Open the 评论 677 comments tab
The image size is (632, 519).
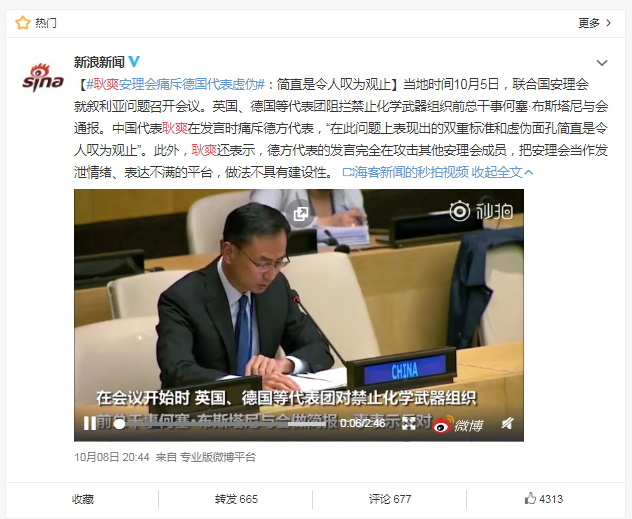tap(390, 499)
